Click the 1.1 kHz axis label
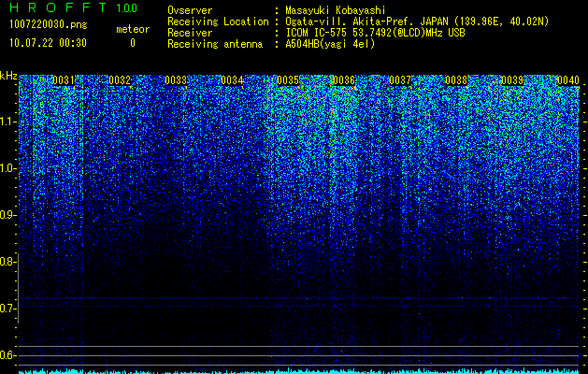This screenshot has height=374, width=588. [x=7, y=122]
